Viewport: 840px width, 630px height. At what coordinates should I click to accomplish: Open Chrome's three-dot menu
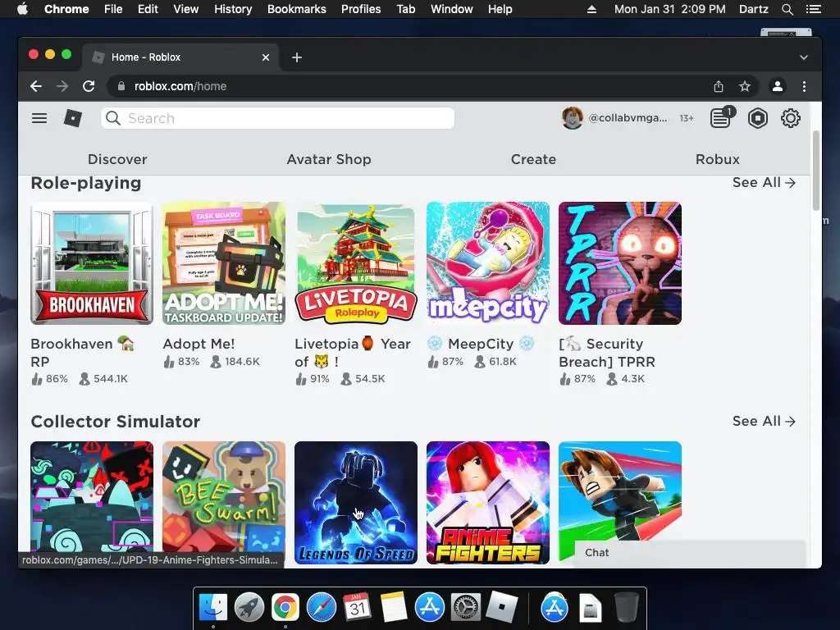coord(804,86)
